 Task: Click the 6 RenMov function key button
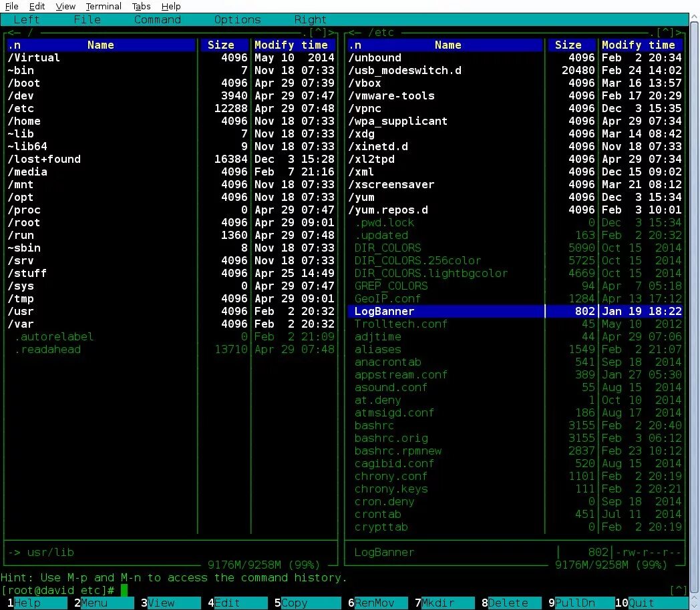378,603
